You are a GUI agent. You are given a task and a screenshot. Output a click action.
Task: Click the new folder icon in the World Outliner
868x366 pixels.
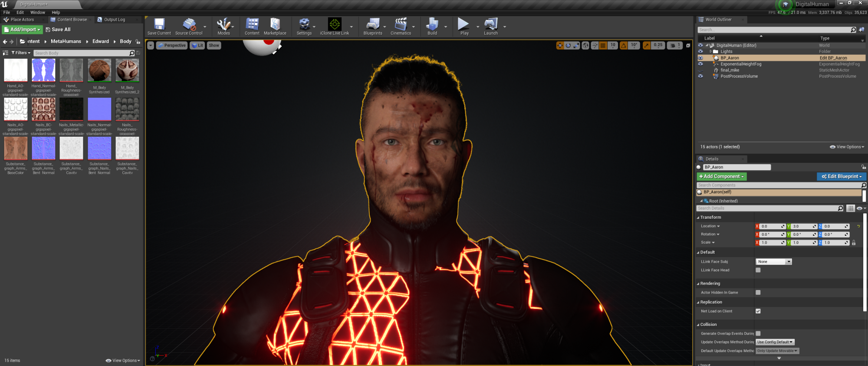pyautogui.click(x=861, y=30)
